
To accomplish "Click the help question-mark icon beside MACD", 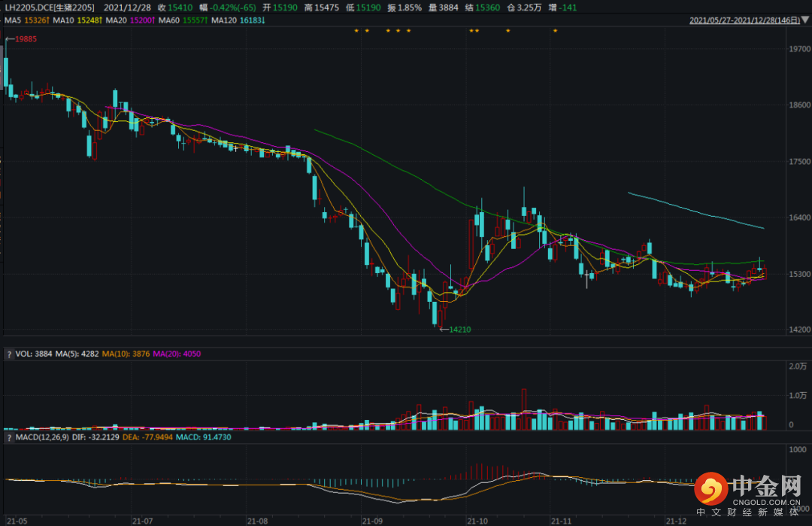I will 8,437.
